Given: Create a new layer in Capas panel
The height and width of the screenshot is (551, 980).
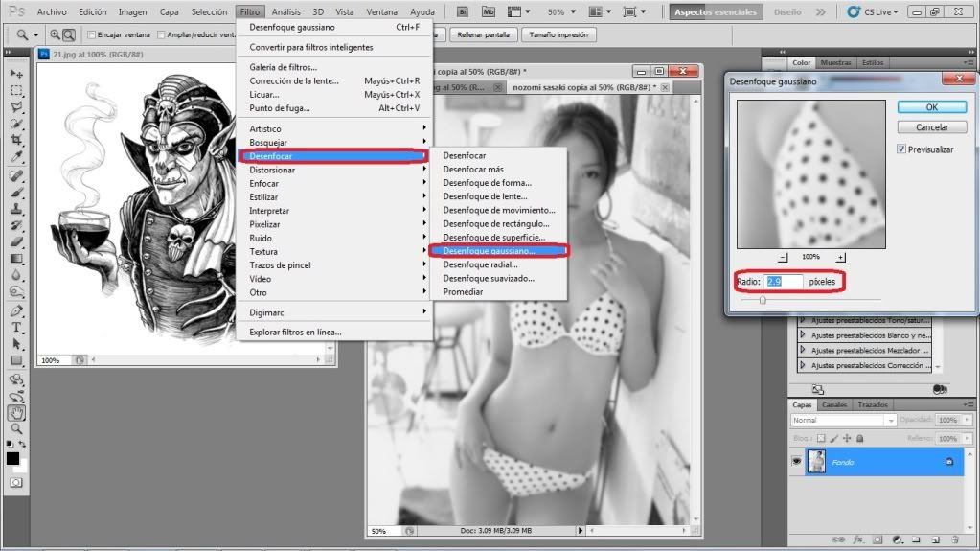Looking at the screenshot, I should (x=936, y=540).
